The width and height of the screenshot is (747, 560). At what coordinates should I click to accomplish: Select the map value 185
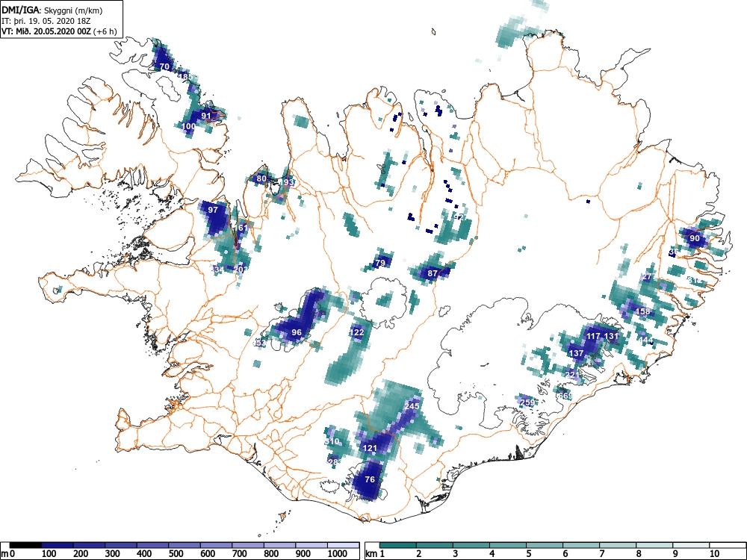click(185, 77)
